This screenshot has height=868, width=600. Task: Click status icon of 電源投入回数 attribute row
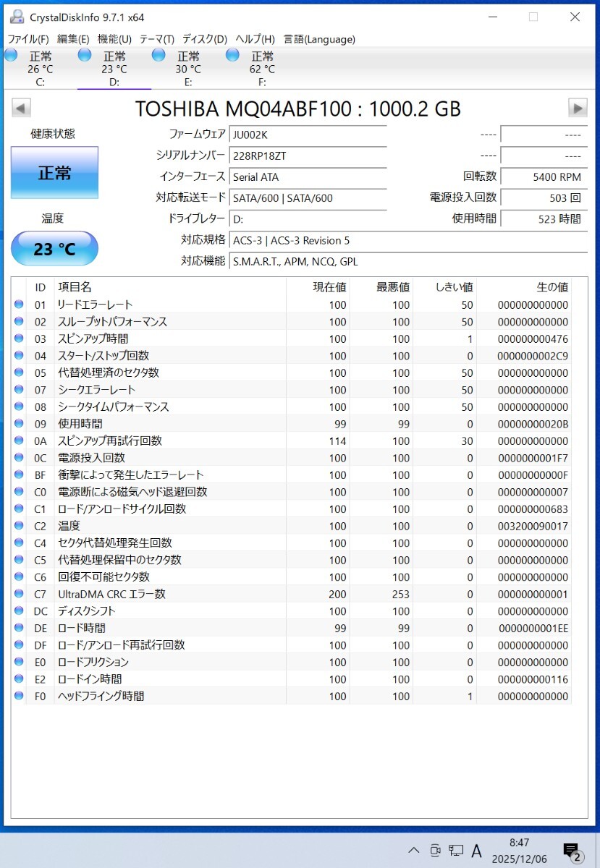point(19,457)
